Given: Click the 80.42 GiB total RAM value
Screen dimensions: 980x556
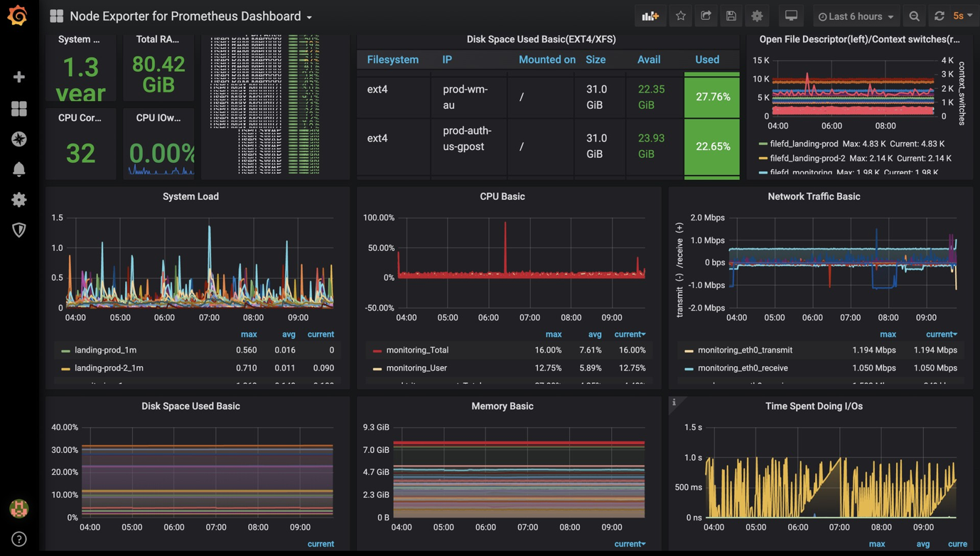Looking at the screenshot, I should (x=158, y=74).
